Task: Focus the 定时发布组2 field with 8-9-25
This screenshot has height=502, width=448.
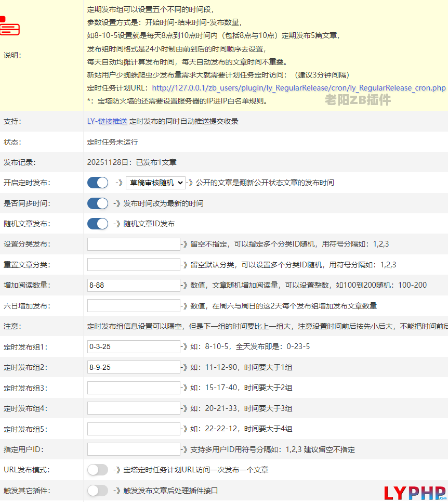Action: pos(134,367)
